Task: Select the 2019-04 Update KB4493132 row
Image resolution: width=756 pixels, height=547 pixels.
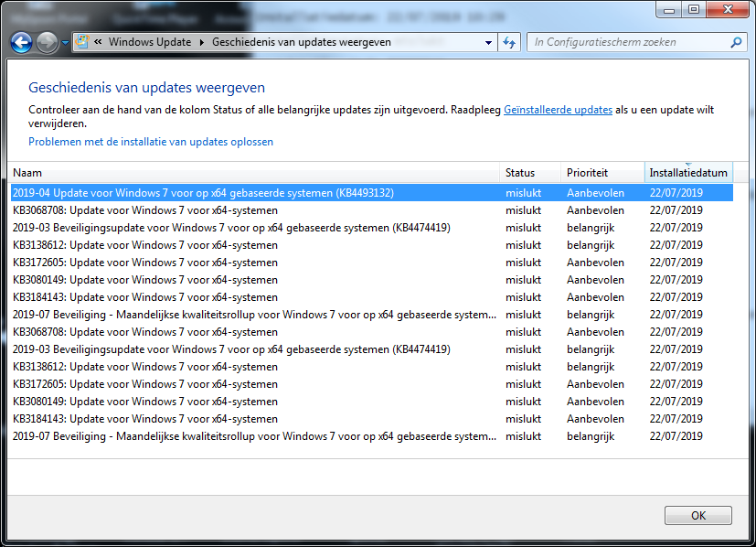Action: pyautogui.click(x=372, y=193)
